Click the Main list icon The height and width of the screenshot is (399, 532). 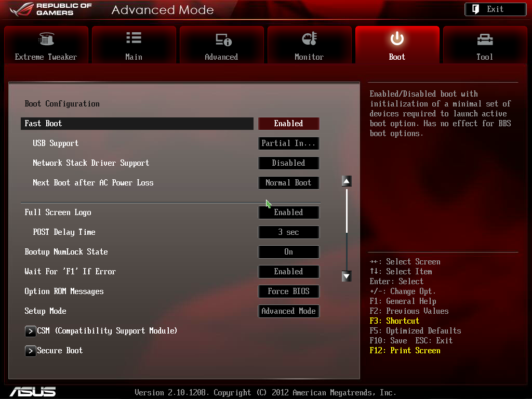[x=134, y=38]
